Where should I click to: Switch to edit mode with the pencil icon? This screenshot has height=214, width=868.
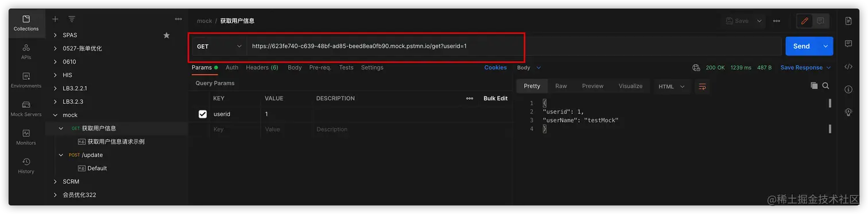[x=804, y=21]
